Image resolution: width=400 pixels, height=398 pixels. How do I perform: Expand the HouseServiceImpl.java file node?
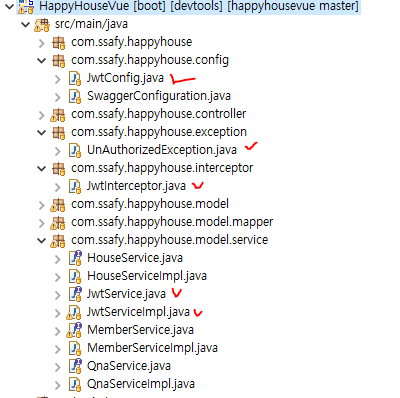pyautogui.click(x=58, y=277)
